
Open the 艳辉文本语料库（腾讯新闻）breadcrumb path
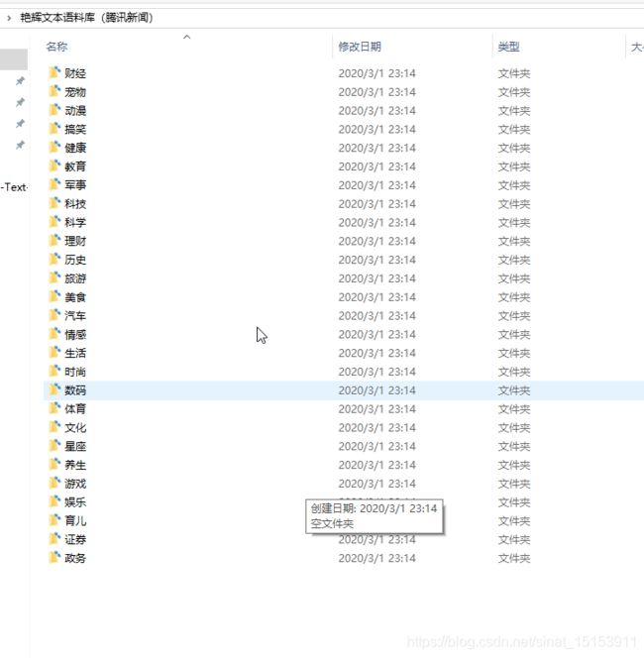86,18
